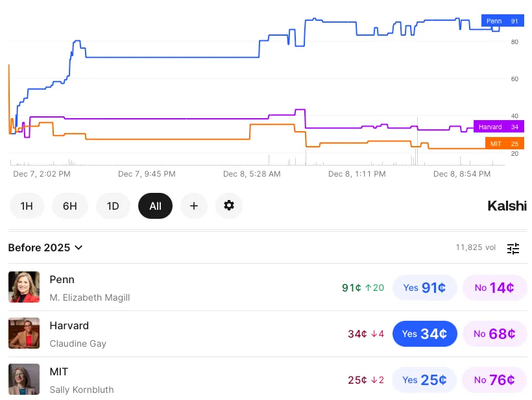The image size is (532, 400).
Task: Select the All time range
Action: tap(156, 206)
